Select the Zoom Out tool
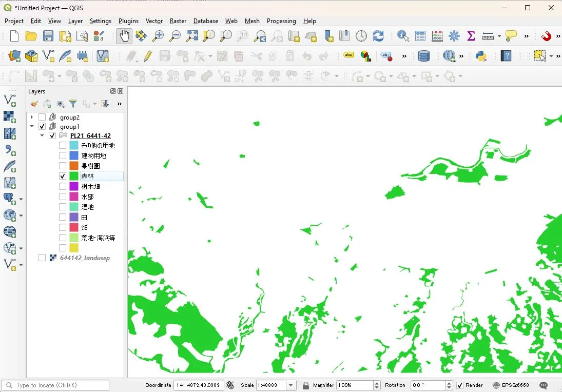Image resolution: width=562 pixels, height=392 pixels. click(x=175, y=36)
